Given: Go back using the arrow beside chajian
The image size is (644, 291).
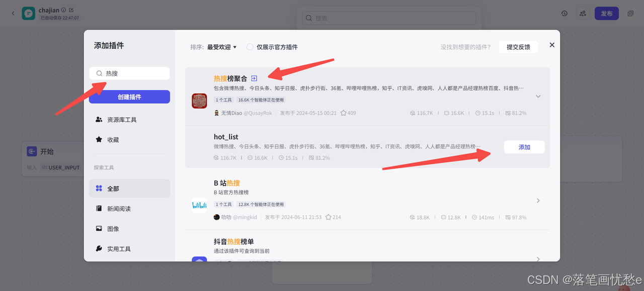Looking at the screenshot, I should pos(13,14).
